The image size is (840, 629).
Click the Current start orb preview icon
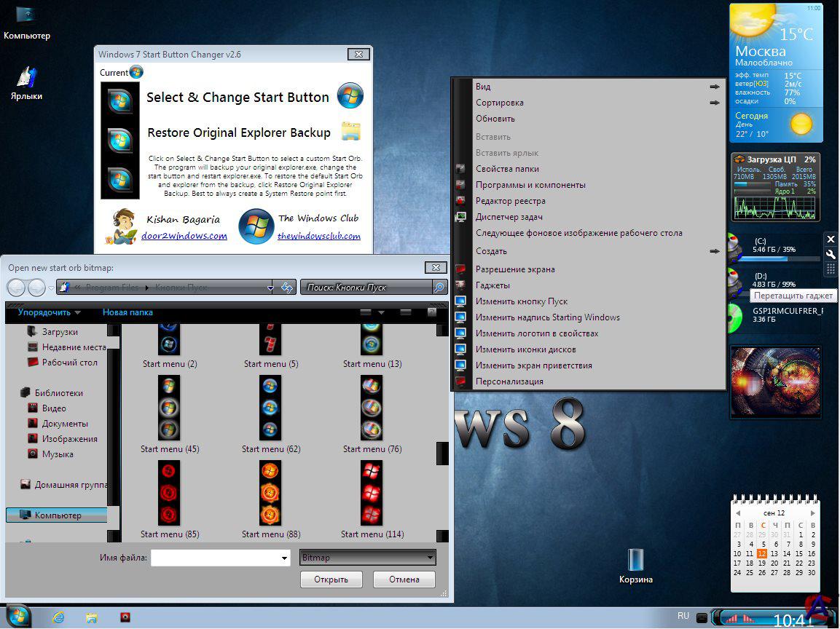[136, 72]
